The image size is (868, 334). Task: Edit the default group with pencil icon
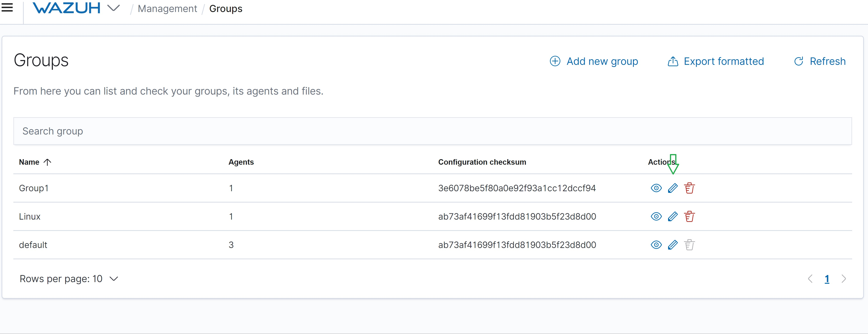tap(672, 245)
